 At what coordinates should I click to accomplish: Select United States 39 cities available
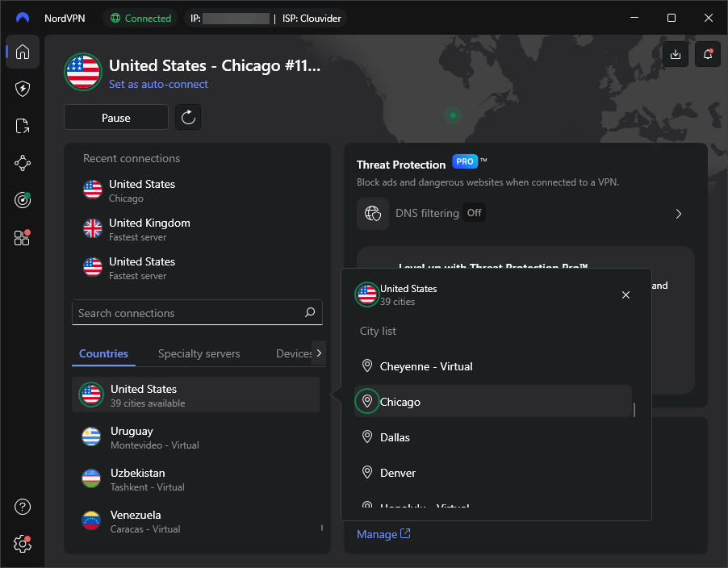point(195,395)
